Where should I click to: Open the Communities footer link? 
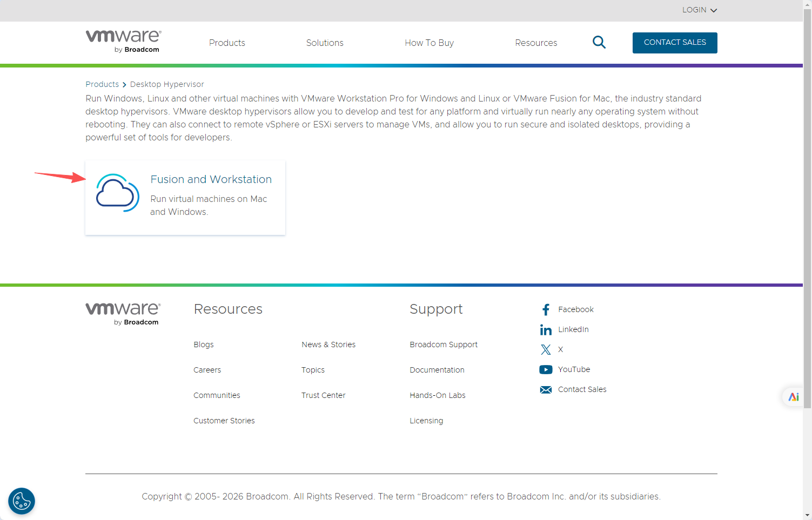pos(217,395)
